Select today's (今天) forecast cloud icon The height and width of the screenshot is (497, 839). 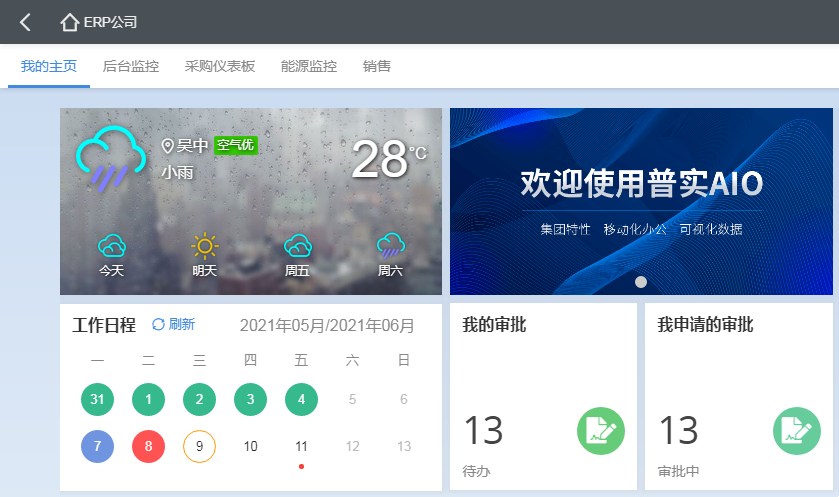click(x=111, y=245)
